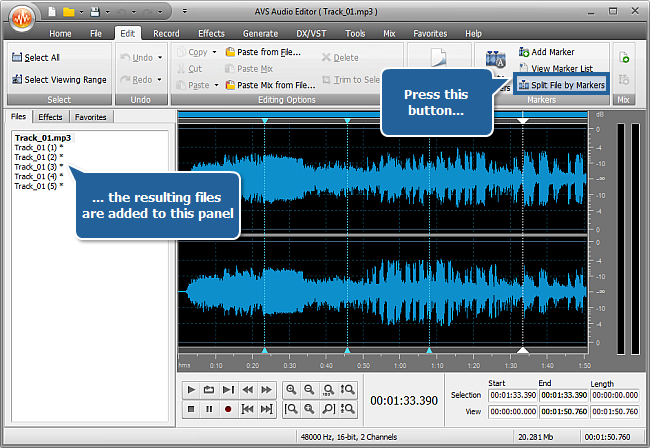Open a file using the folder icon

pos(68,12)
